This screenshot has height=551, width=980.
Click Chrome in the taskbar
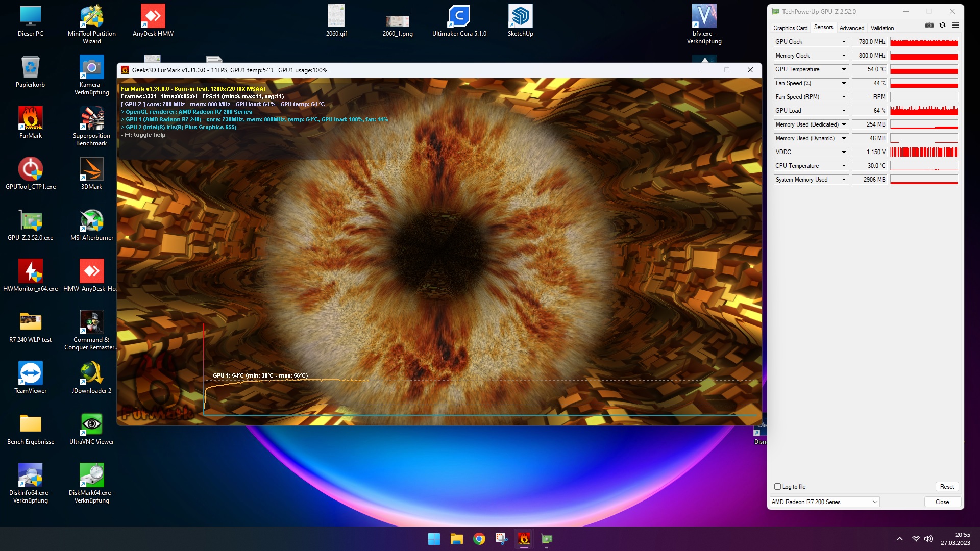[x=479, y=539]
